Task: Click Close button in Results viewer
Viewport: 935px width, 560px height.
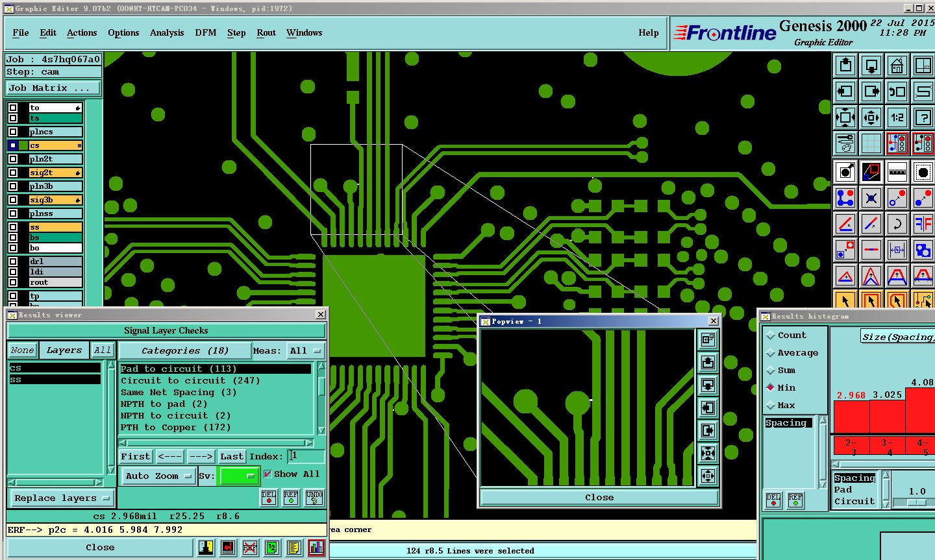Action: pyautogui.click(x=100, y=548)
